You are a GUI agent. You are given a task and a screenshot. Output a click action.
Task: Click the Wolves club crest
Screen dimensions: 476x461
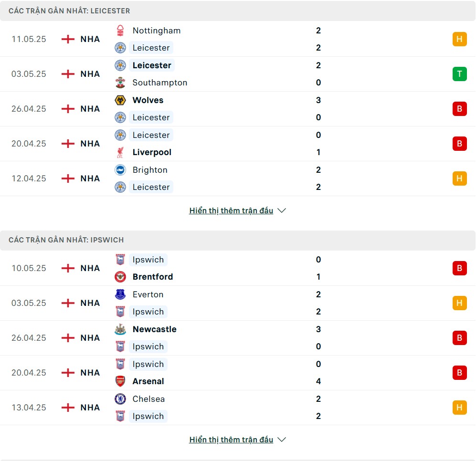pos(120,100)
